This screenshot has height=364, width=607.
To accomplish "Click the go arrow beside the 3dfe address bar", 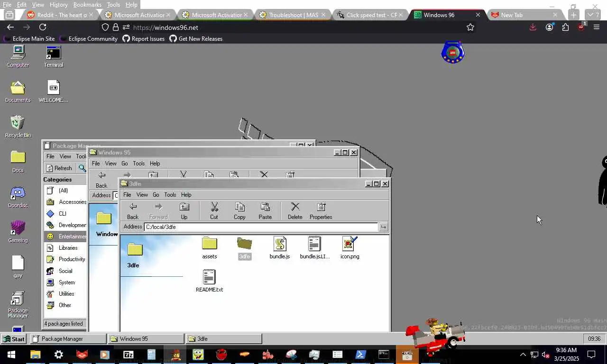I will 383,227.
